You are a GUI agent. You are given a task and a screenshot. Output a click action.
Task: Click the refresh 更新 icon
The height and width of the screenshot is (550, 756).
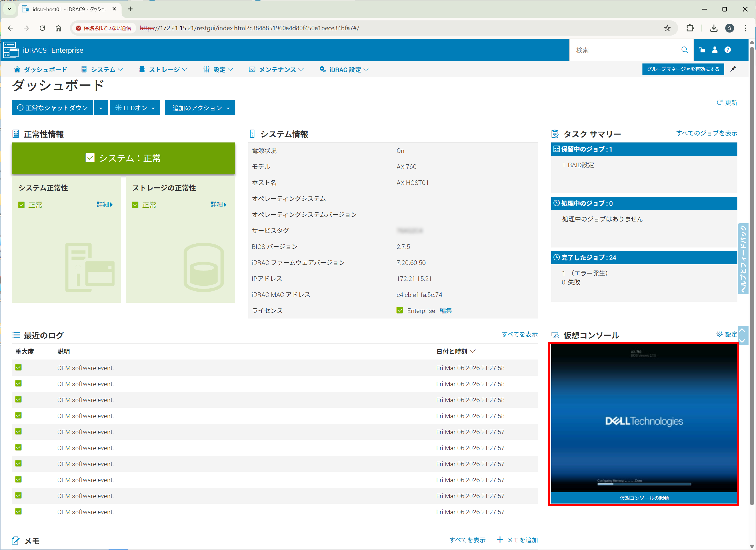[719, 102]
